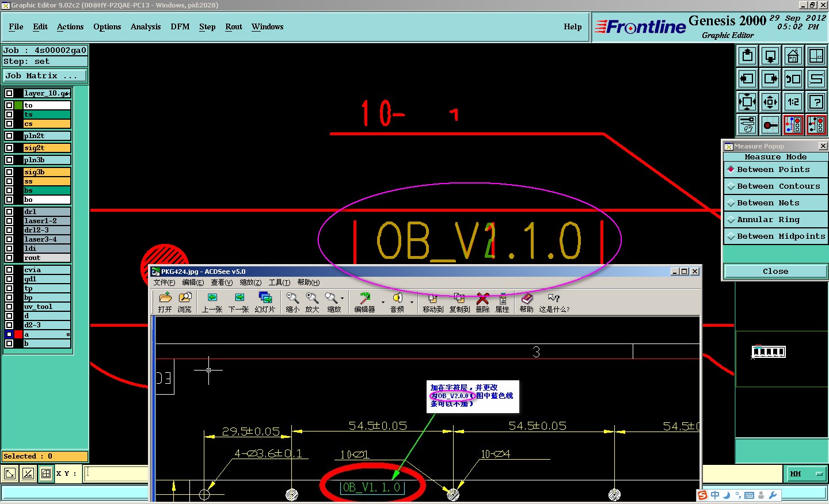The height and width of the screenshot is (504, 829).
Task: Open the Edit menu
Action: pyautogui.click(x=40, y=26)
